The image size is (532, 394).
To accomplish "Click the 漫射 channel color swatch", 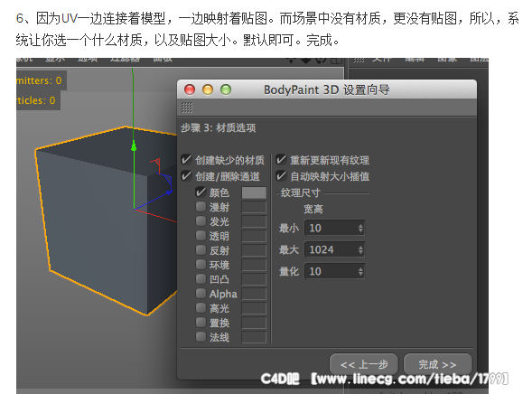I will coord(254,207).
